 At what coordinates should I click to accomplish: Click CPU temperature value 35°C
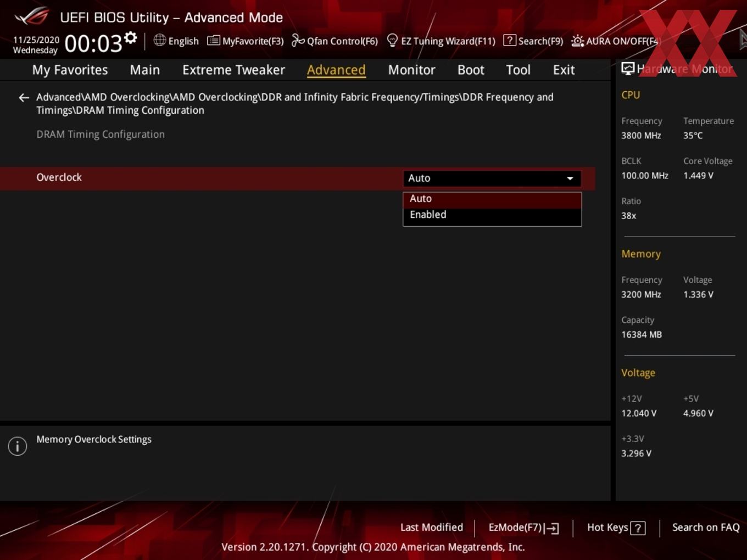(693, 135)
